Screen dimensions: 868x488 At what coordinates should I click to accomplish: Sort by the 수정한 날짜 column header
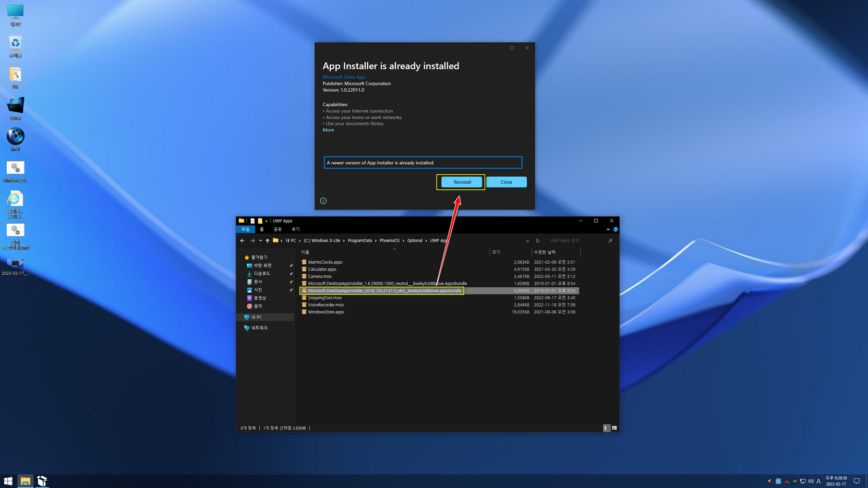click(556, 252)
